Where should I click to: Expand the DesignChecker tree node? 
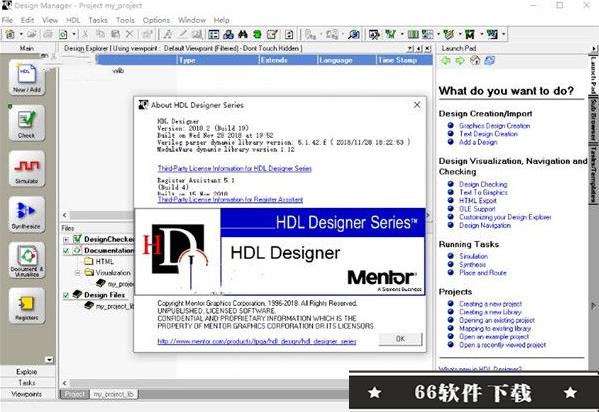point(66,240)
